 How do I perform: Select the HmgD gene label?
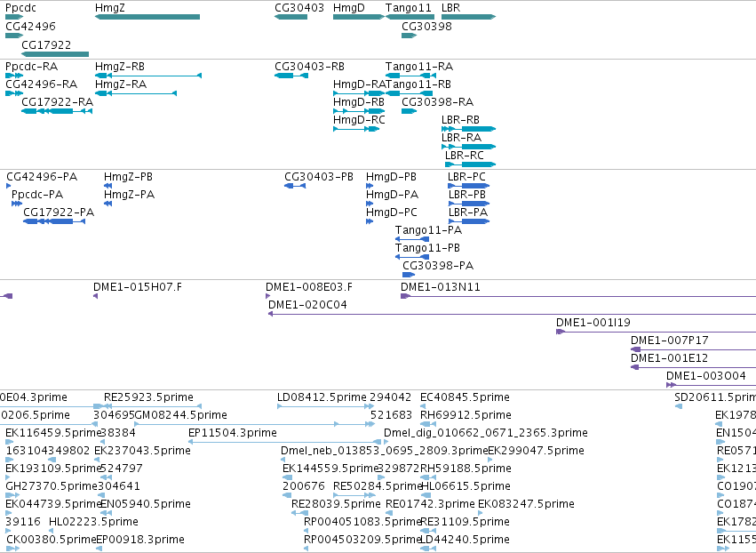tap(349, 8)
